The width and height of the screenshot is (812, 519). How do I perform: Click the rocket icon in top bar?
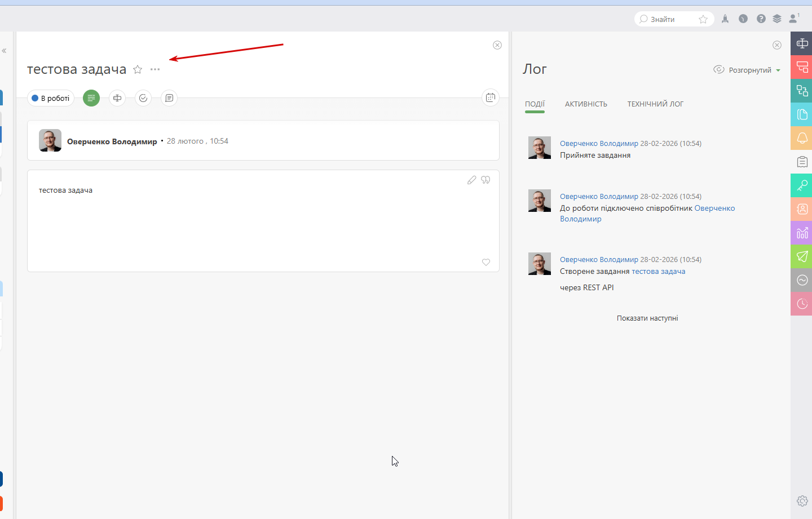click(x=725, y=19)
